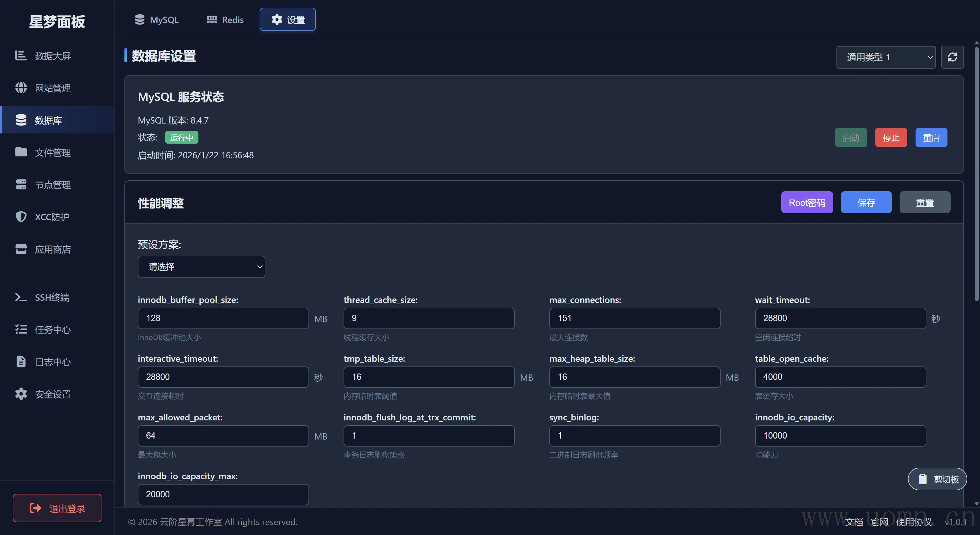
Task: Open the 预设方案 请选择 dropdown
Action: click(201, 267)
